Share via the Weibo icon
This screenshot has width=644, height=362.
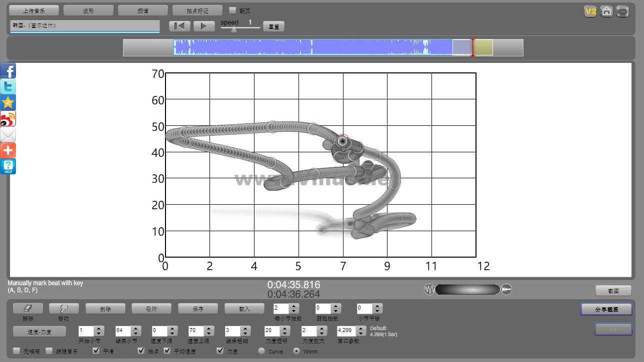(8, 119)
